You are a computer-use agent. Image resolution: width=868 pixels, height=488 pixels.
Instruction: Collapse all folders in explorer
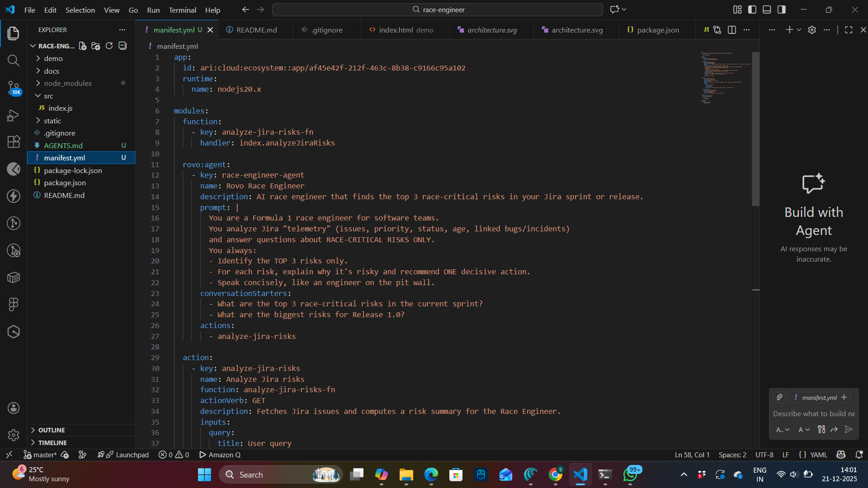pyautogui.click(x=123, y=46)
